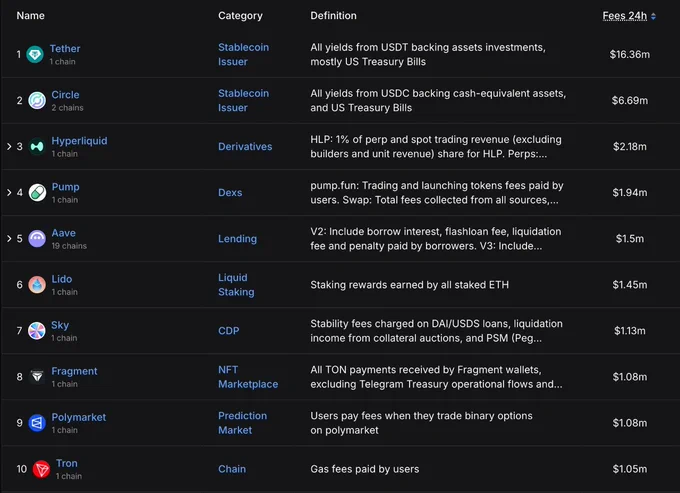
Task: Click '2 chains' under Circle
Action: pyautogui.click(x=67, y=108)
